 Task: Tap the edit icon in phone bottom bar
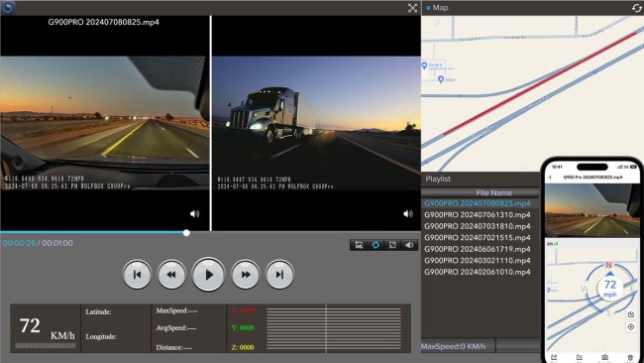[x=580, y=358]
